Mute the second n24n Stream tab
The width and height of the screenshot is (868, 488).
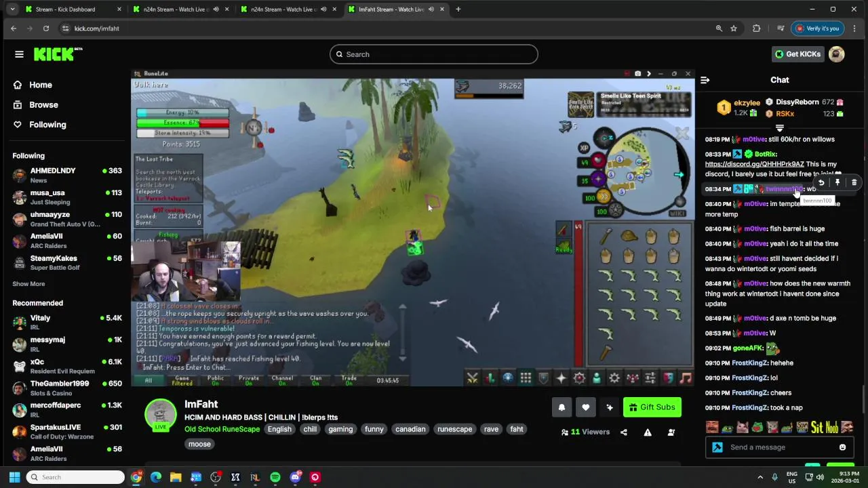(x=323, y=9)
